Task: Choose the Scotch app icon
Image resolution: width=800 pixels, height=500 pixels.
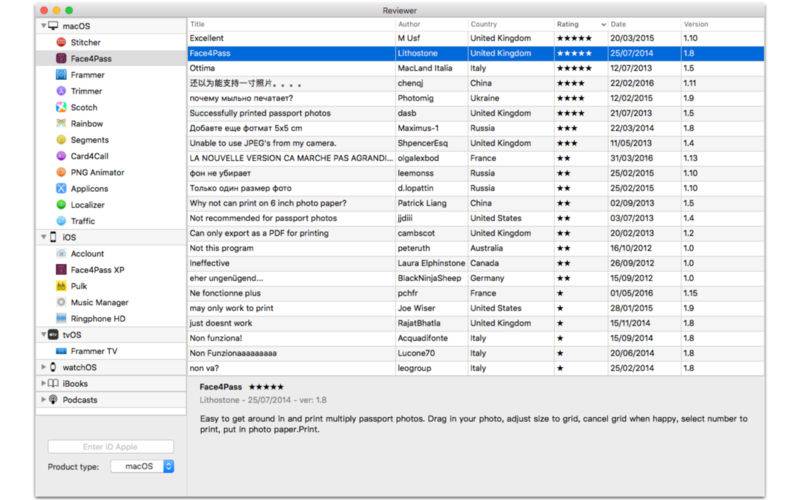Action: pos(61,108)
